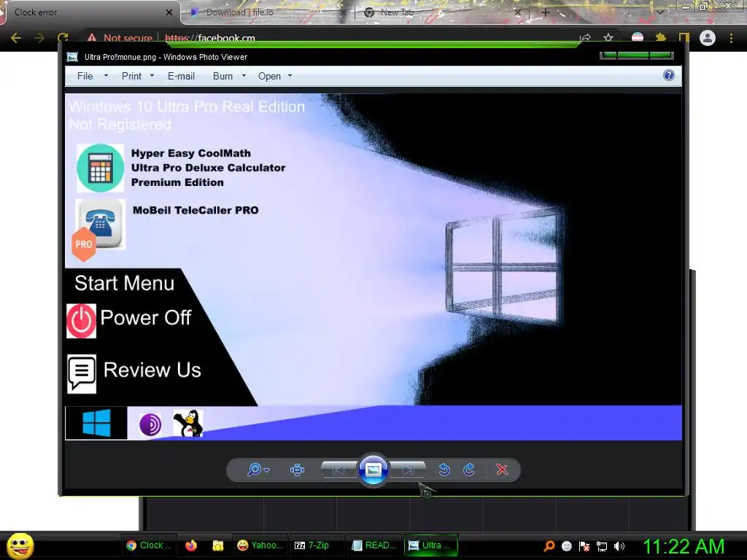Click the orange search tray icon

(549, 546)
